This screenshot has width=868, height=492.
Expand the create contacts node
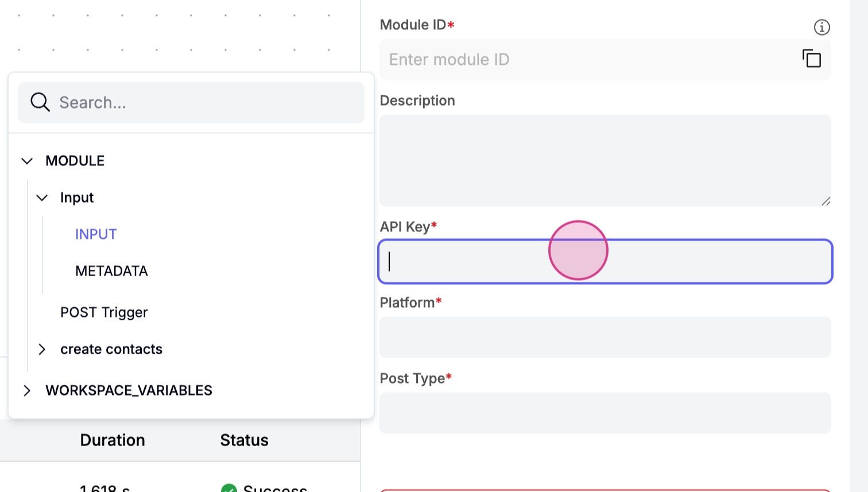click(42, 349)
